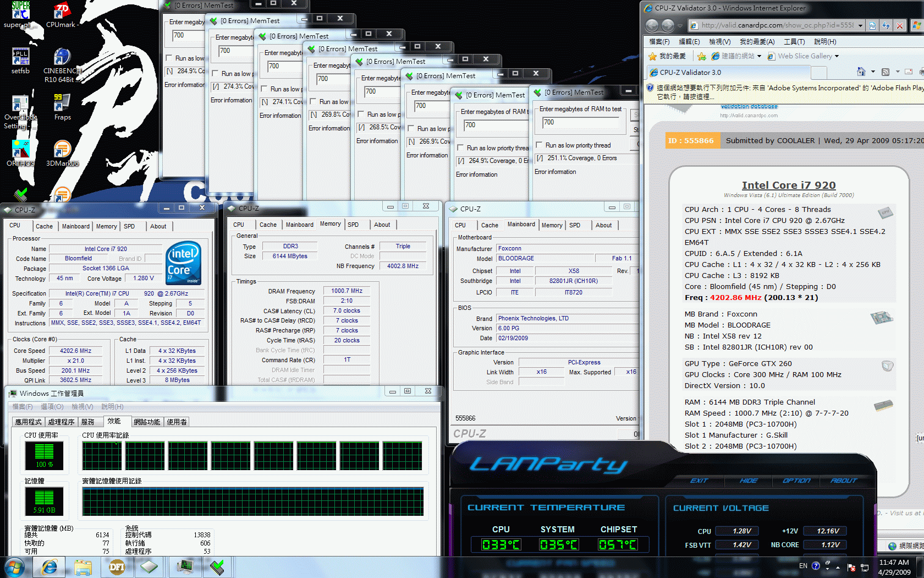Click the red Stop icon in IE

coord(900,25)
